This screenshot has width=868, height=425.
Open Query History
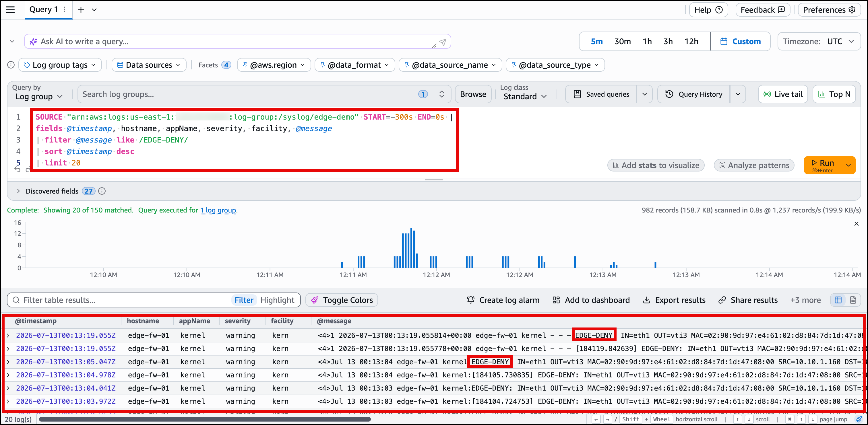pyautogui.click(x=694, y=94)
